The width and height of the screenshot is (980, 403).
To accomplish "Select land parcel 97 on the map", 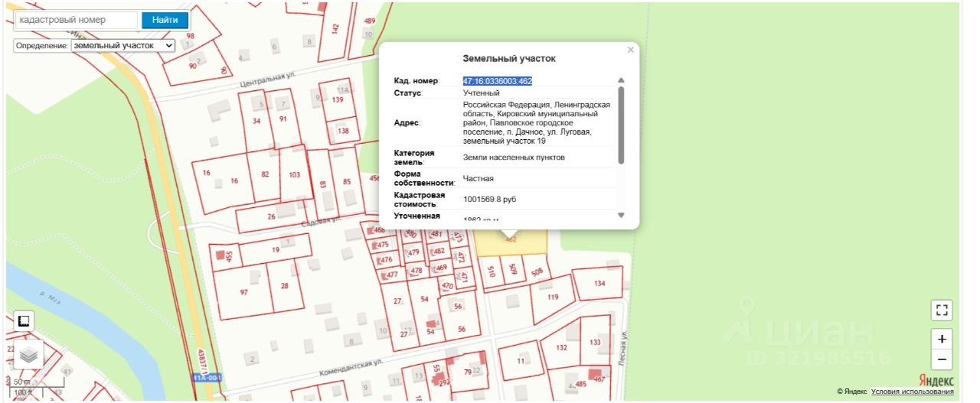I will [x=243, y=292].
